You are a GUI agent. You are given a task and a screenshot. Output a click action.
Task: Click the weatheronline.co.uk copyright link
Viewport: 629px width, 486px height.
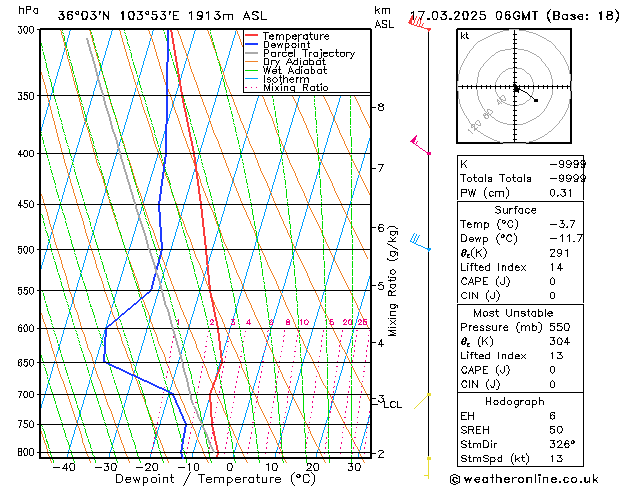(524, 479)
